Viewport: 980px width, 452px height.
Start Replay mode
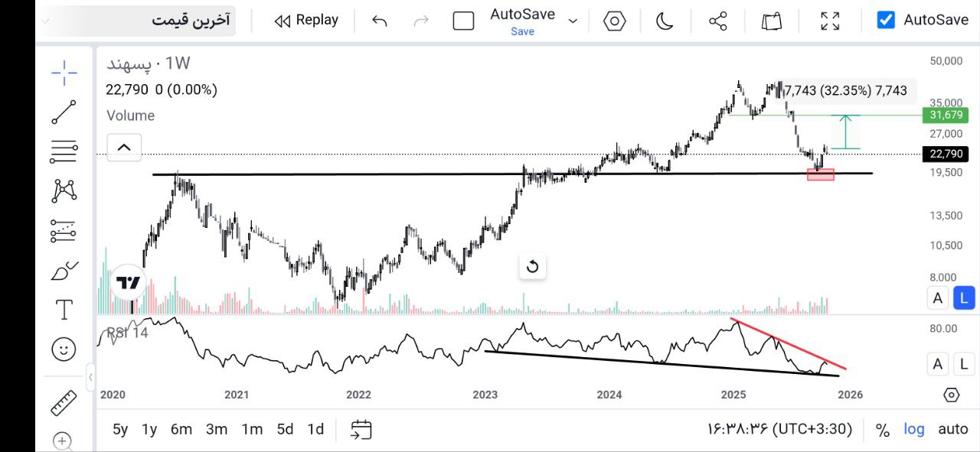tap(305, 20)
